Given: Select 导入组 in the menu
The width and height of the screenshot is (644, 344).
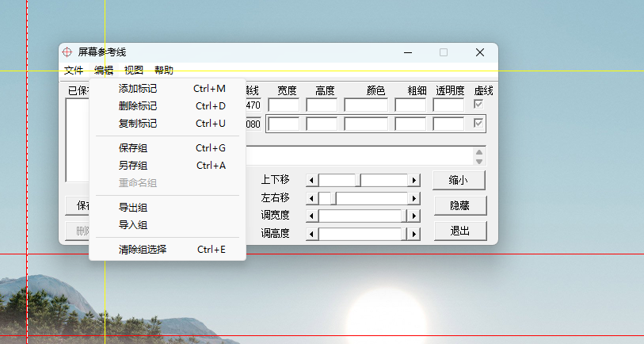Looking at the screenshot, I should pyautogui.click(x=168, y=225).
